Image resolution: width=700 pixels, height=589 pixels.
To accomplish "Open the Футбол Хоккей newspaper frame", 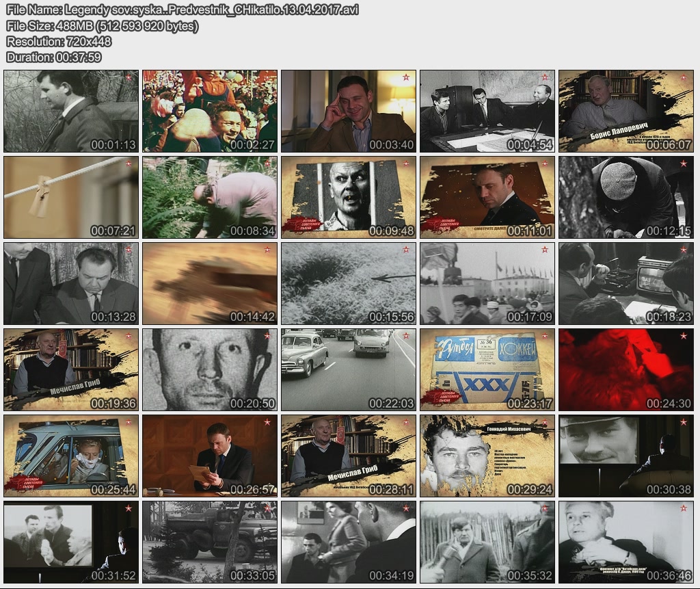I will [x=487, y=369].
